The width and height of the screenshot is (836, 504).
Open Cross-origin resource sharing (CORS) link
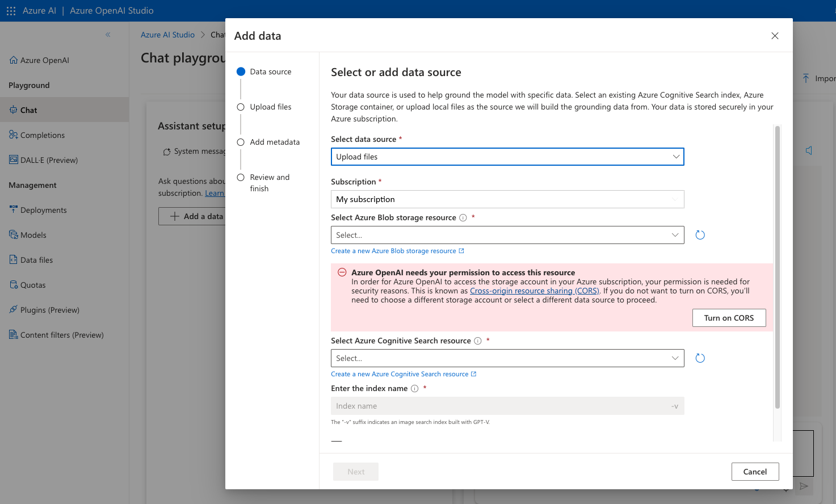tap(535, 291)
